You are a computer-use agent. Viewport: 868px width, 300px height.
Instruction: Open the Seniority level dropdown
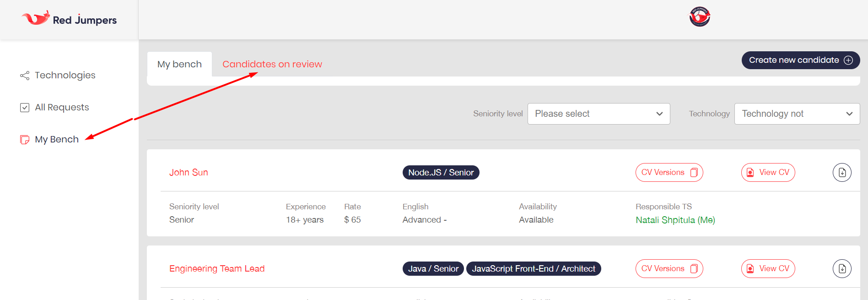pos(598,114)
